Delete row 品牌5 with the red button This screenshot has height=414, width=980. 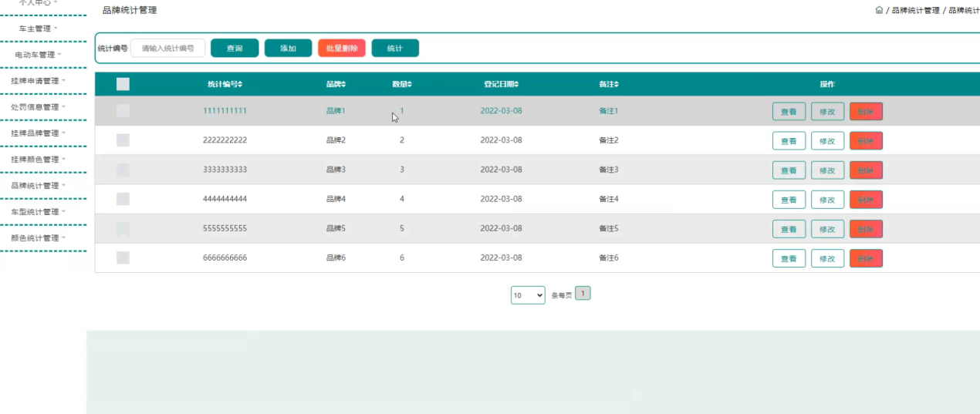tap(866, 229)
